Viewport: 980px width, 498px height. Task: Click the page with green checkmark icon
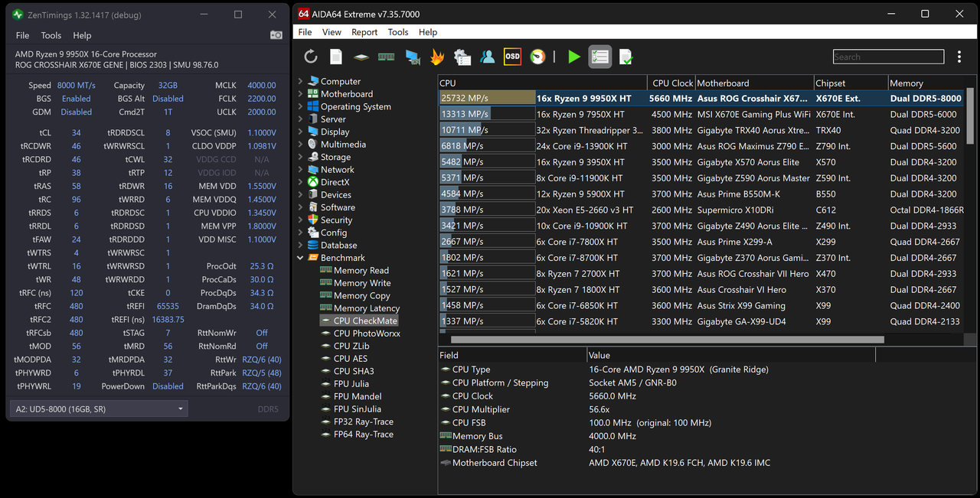coord(626,57)
